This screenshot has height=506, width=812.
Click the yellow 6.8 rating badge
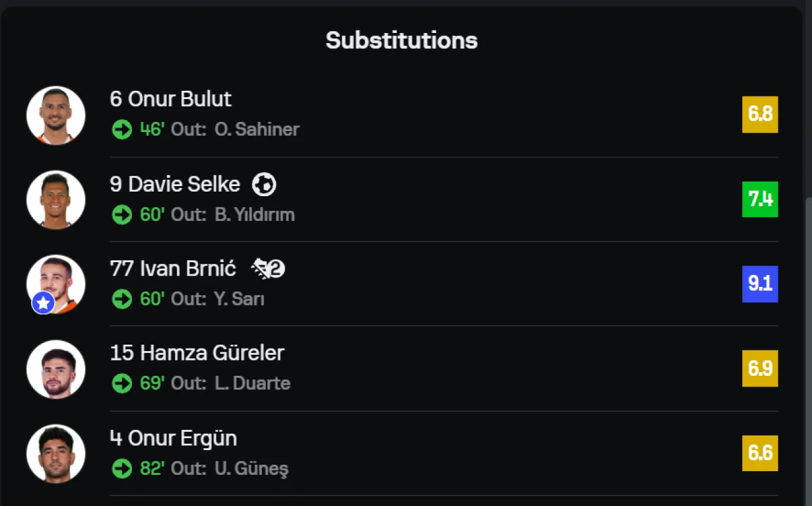click(760, 114)
